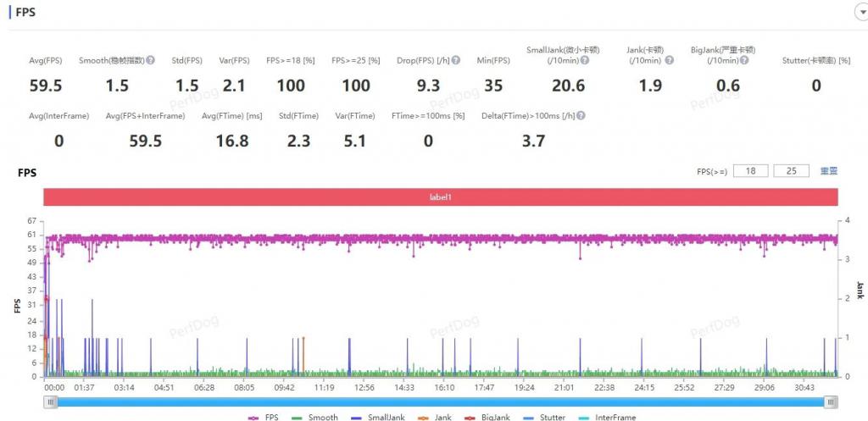Screen dimensions: 868x421
Task: Hide BigJank series via legend
Action: 487,417
